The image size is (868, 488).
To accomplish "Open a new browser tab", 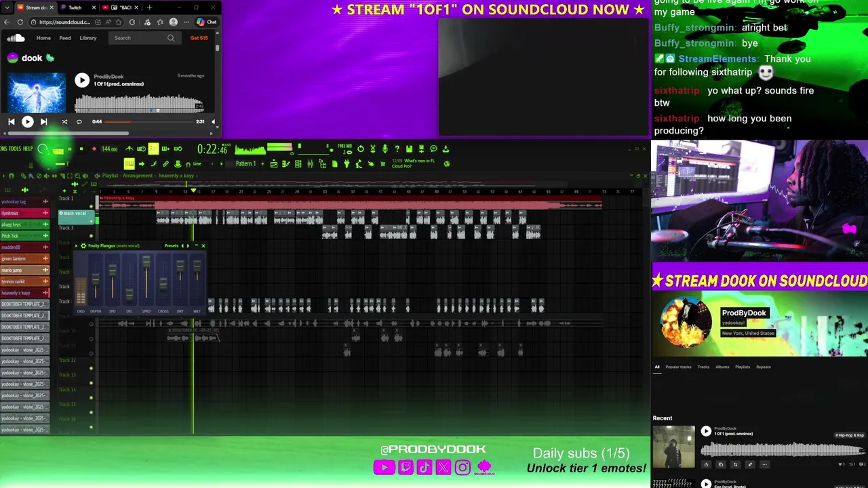I will point(149,7).
